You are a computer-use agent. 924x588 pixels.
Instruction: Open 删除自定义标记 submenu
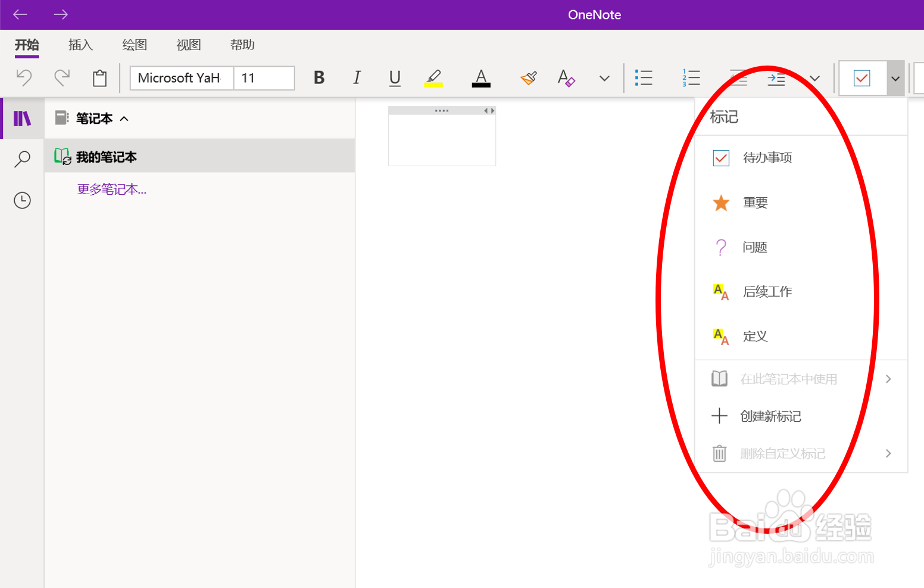[801, 453]
